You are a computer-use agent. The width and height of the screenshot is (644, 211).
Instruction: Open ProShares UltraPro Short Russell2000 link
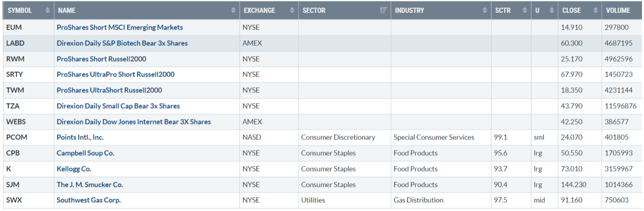point(115,74)
